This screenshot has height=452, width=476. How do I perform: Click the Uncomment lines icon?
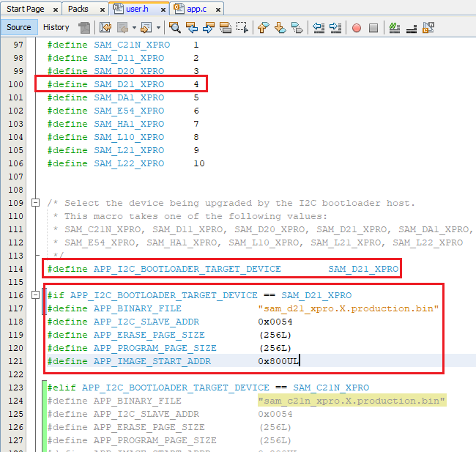tap(412, 28)
